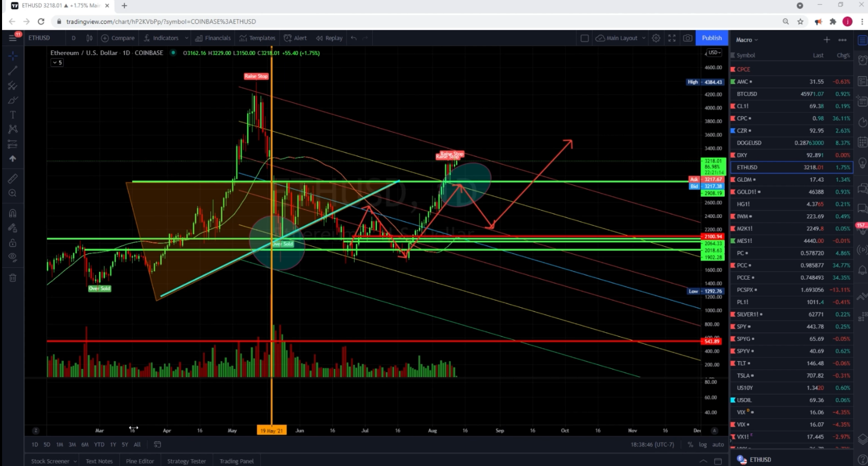This screenshot has height=466, width=868.
Task: Open the candlestick chart style selector
Action: point(89,38)
